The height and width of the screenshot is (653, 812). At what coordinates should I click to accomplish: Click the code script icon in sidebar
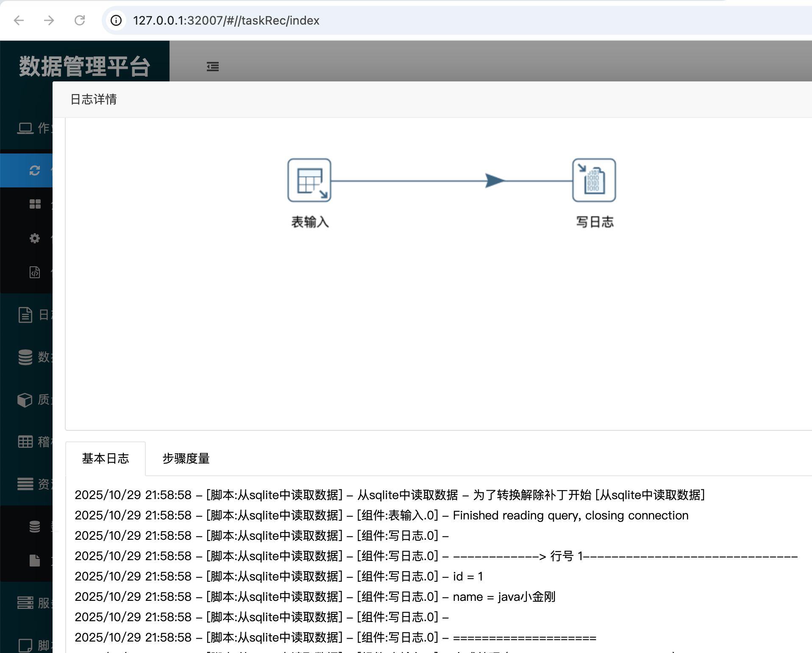[x=35, y=272]
